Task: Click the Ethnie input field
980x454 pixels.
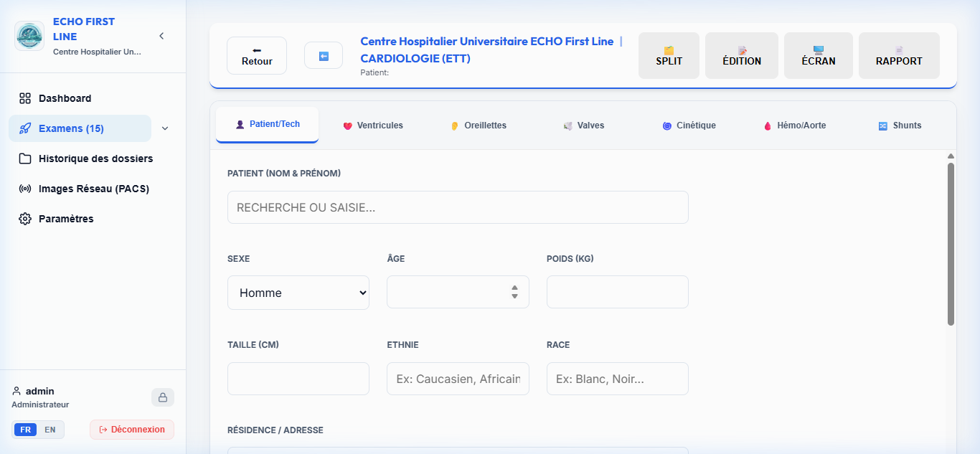Action: 458,379
